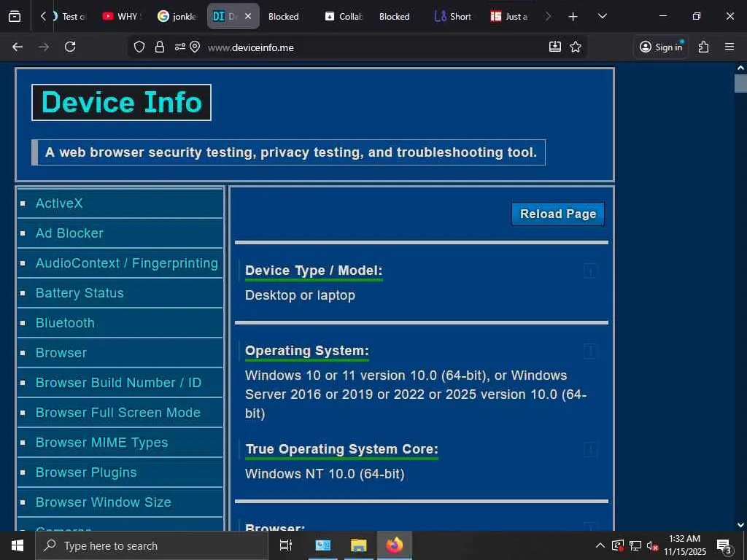This screenshot has height=560, width=747.
Task: Click the info icon beside Operating System
Action: click(x=590, y=351)
